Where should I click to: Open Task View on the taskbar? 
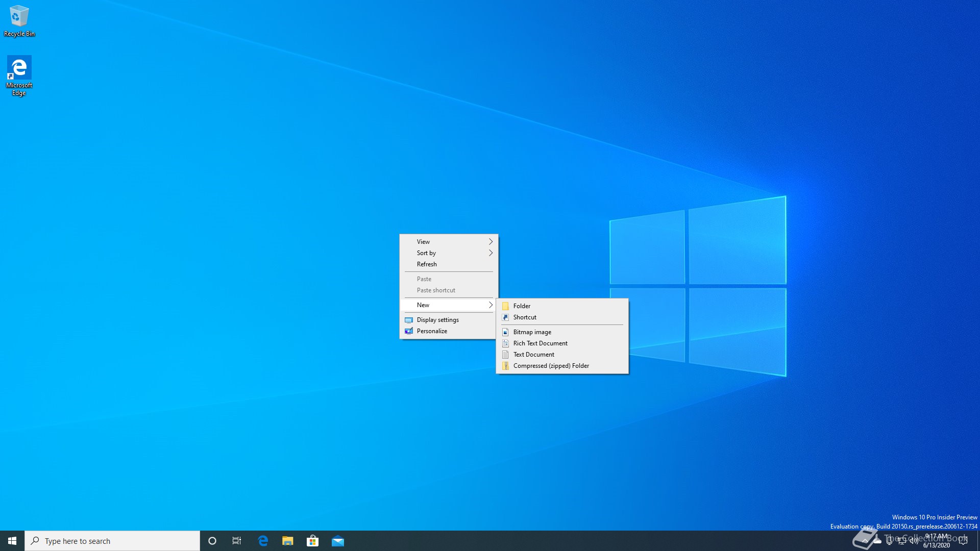click(237, 541)
